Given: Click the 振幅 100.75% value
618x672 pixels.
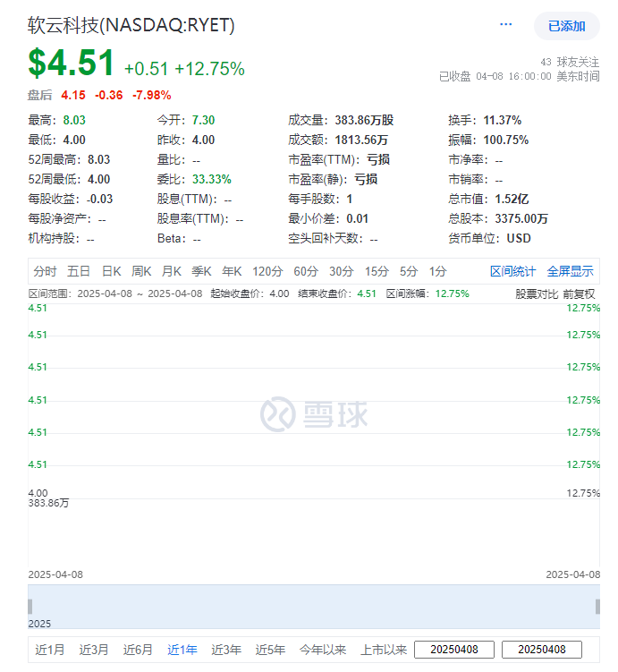Looking at the screenshot, I should tap(506, 140).
